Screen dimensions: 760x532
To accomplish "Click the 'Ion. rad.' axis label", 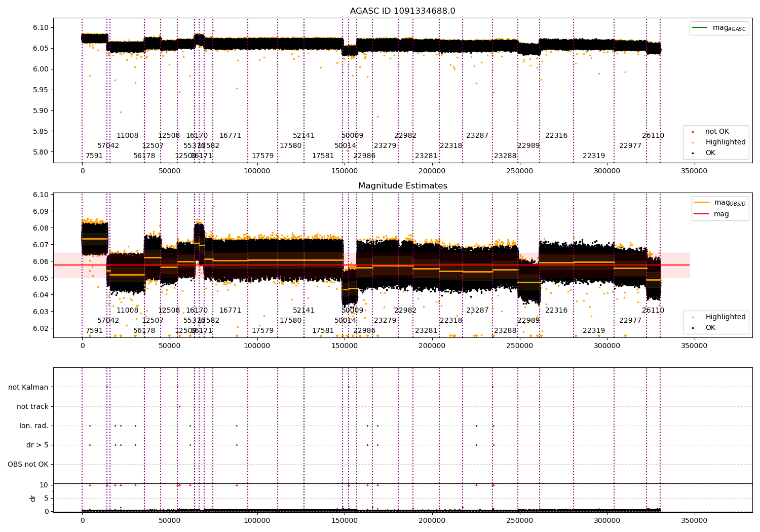I will coord(34,426).
